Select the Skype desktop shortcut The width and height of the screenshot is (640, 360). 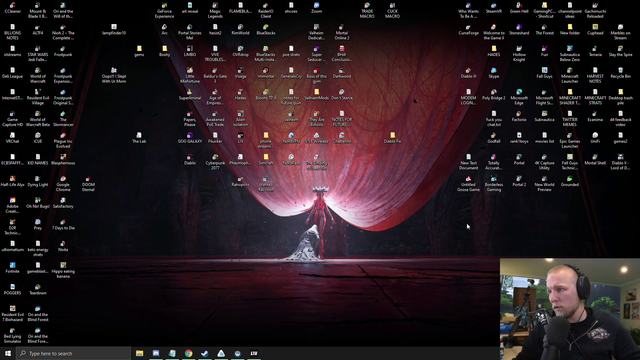(x=494, y=73)
